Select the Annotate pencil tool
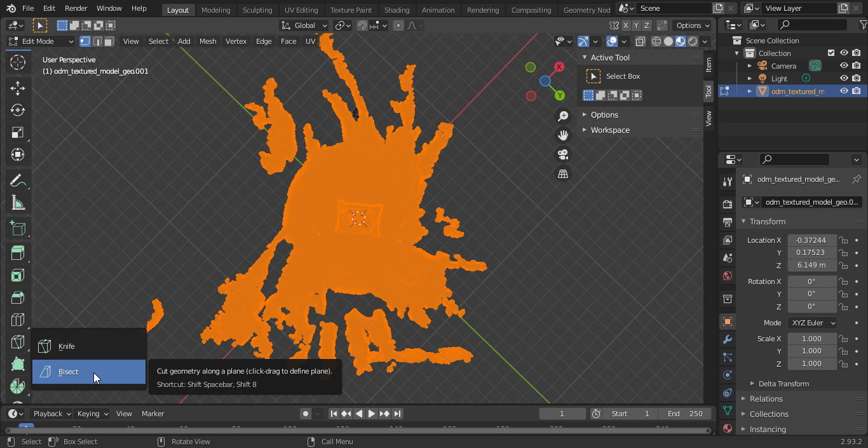 pyautogui.click(x=18, y=181)
